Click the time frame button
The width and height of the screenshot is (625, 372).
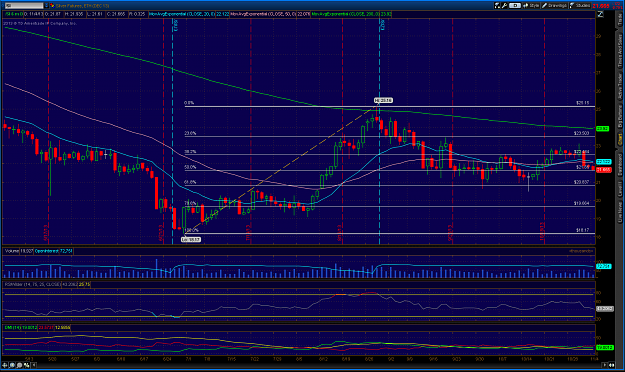coord(515,6)
